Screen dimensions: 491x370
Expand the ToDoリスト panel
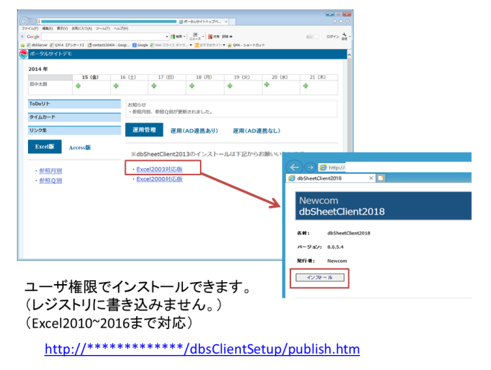click(74, 104)
